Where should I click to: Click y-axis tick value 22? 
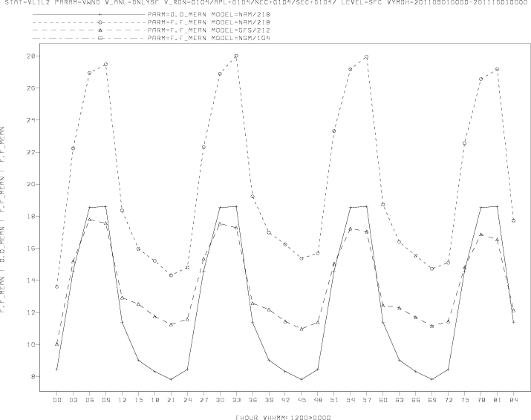click(30, 152)
